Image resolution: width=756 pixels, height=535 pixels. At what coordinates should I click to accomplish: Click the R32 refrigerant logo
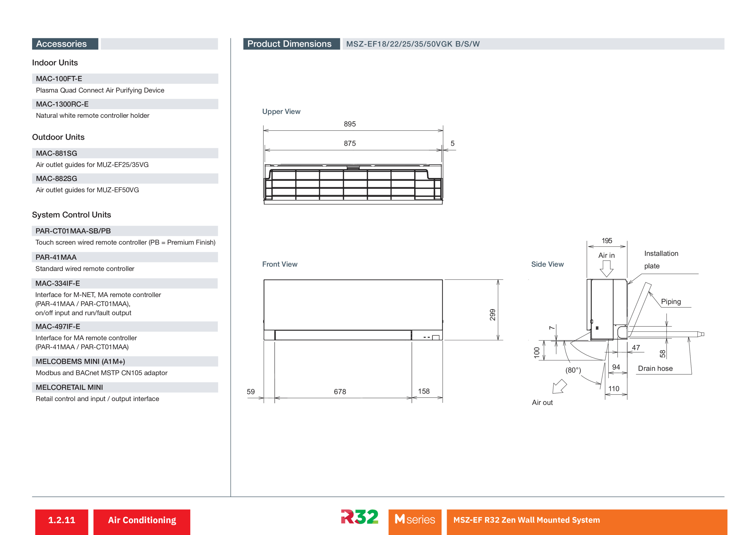pos(359,517)
